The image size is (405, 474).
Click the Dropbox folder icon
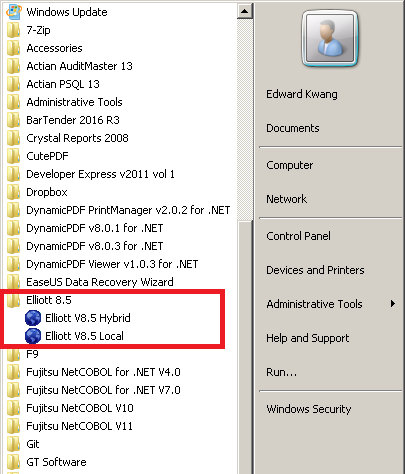pyautogui.click(x=13, y=192)
